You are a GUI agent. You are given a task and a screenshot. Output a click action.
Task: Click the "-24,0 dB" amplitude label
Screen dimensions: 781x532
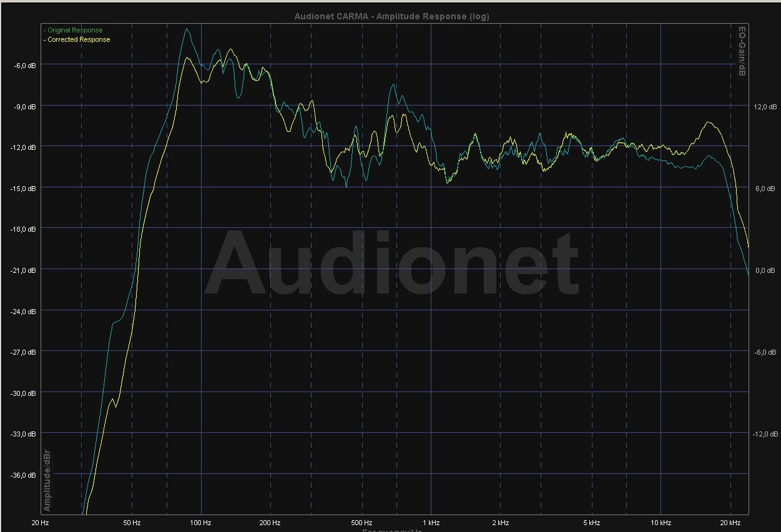(x=24, y=311)
